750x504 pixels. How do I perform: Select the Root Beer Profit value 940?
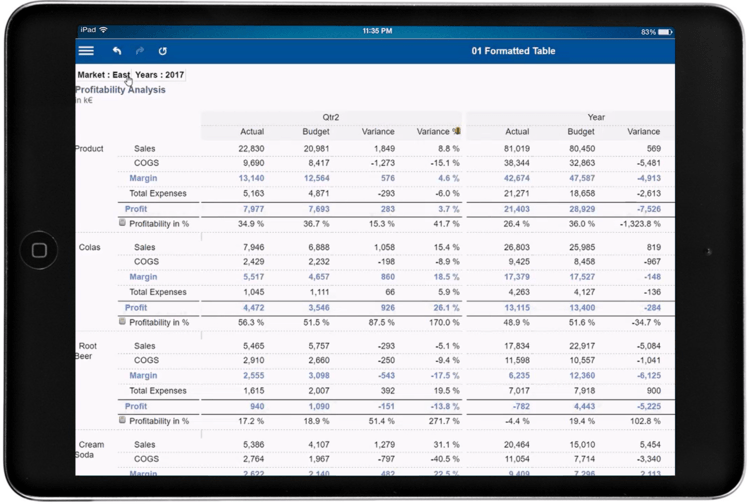coord(257,406)
